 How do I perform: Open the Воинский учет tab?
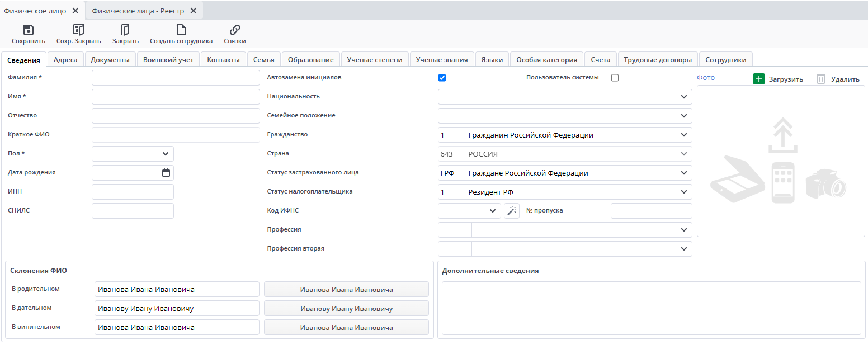click(168, 60)
